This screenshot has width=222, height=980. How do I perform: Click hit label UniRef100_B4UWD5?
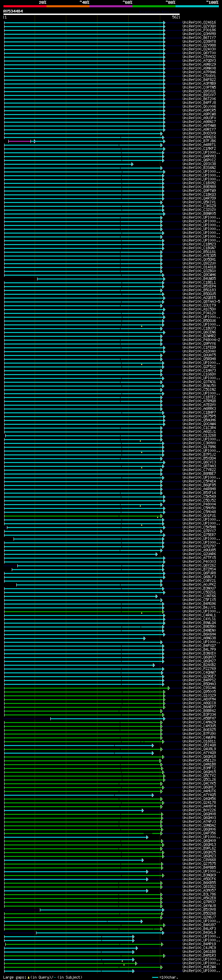point(199,279)
